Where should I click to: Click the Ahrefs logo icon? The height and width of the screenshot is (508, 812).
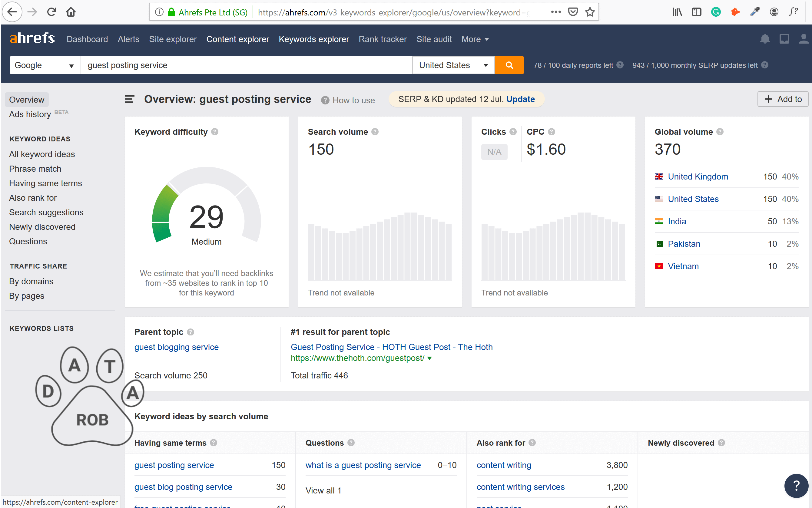(x=31, y=39)
